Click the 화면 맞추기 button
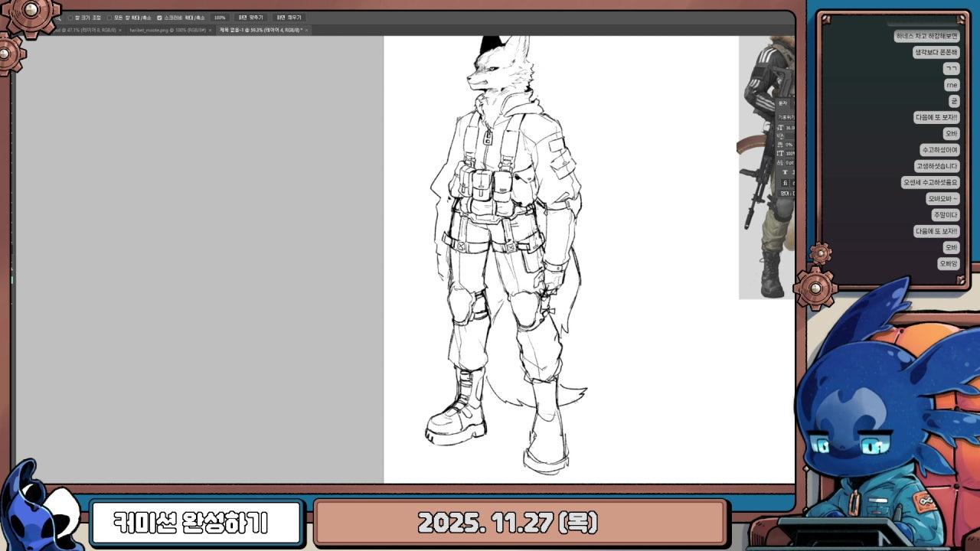Image resolution: width=980 pixels, height=551 pixels. coord(250,18)
